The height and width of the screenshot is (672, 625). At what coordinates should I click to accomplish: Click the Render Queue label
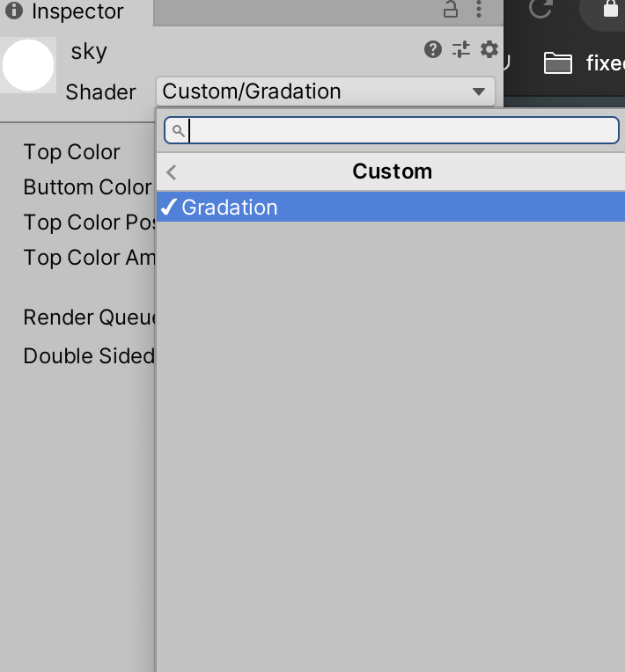[x=89, y=318]
